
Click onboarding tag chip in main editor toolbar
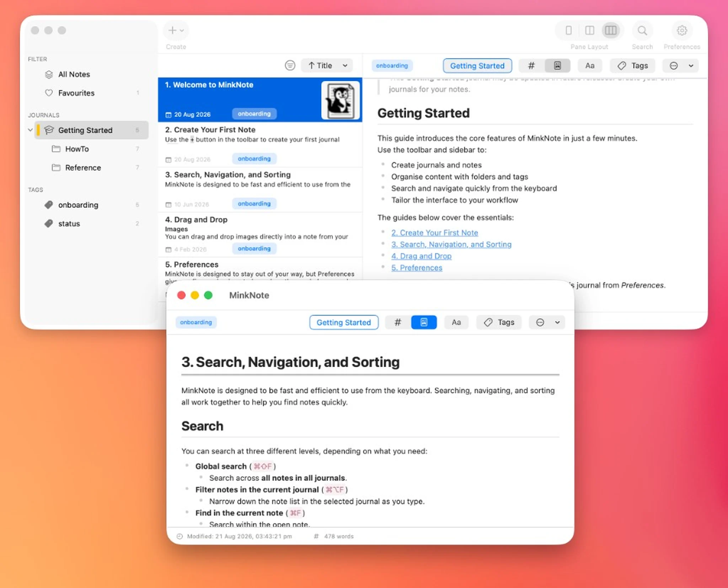point(392,65)
